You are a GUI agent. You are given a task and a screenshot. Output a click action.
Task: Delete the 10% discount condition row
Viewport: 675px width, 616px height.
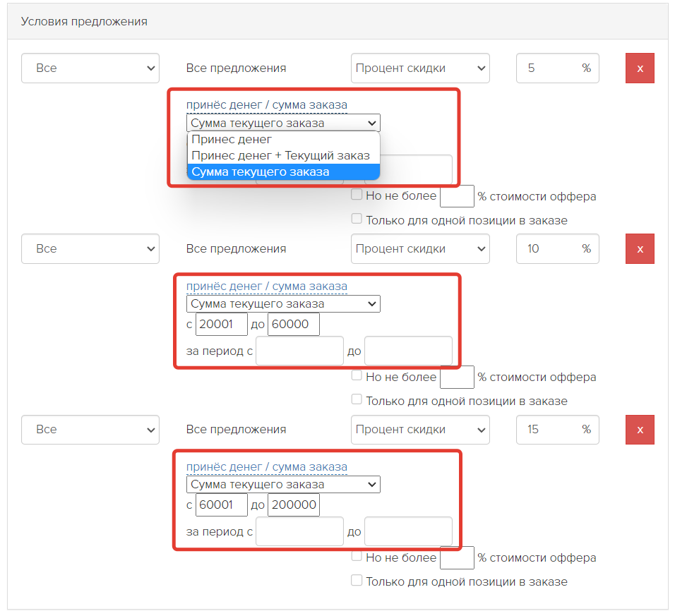(640, 248)
